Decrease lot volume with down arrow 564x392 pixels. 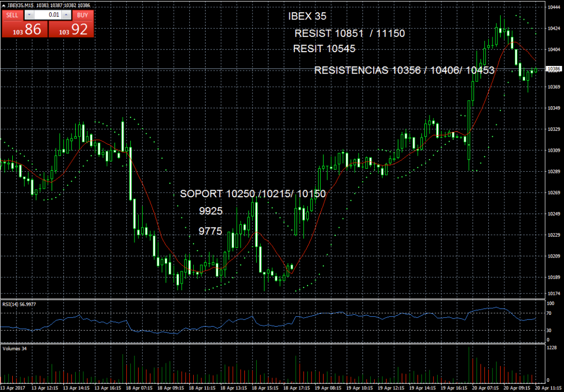pos(29,15)
